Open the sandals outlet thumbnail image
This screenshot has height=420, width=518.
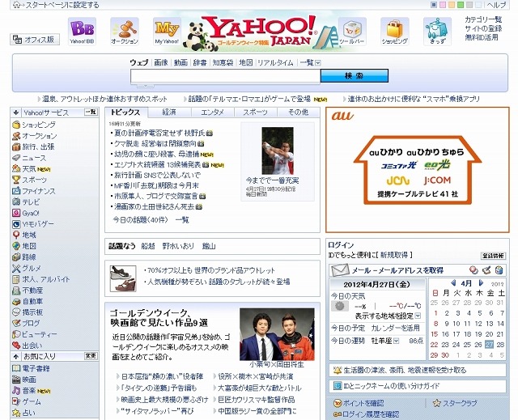click(x=123, y=278)
